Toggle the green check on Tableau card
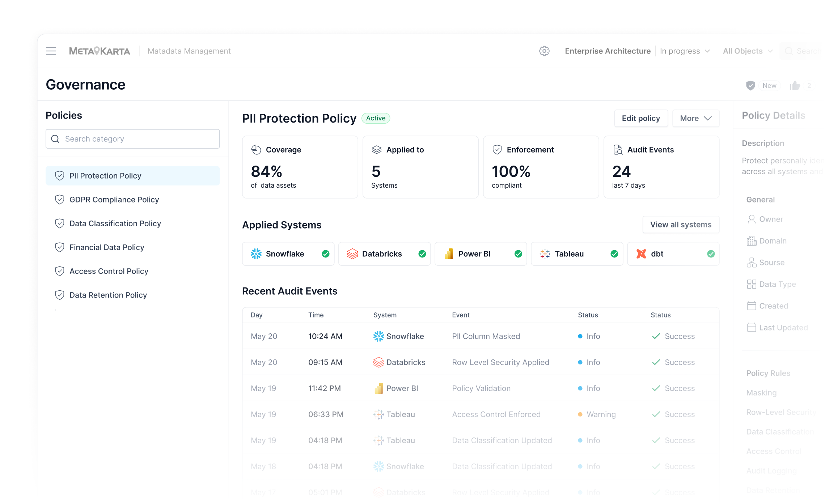Screen dimensions: 825x504 coord(614,254)
